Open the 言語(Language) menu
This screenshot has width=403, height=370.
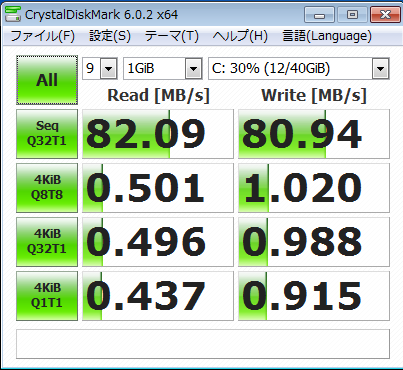[327, 36]
